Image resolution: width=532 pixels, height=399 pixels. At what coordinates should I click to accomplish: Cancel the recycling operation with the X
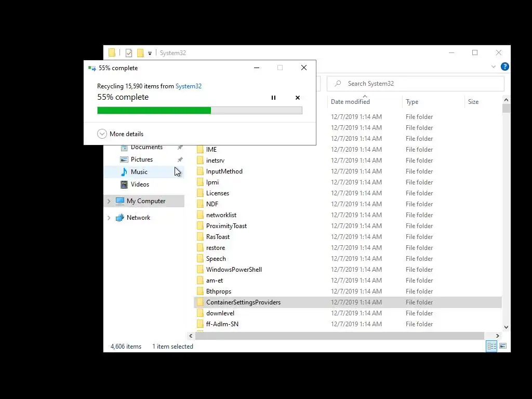coord(298,98)
